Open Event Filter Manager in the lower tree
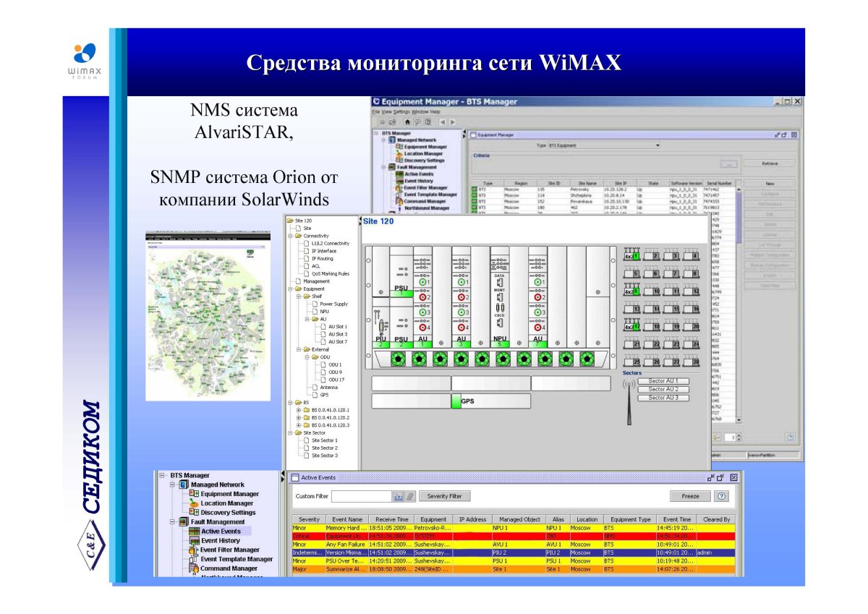The image size is (868, 614). (x=230, y=550)
